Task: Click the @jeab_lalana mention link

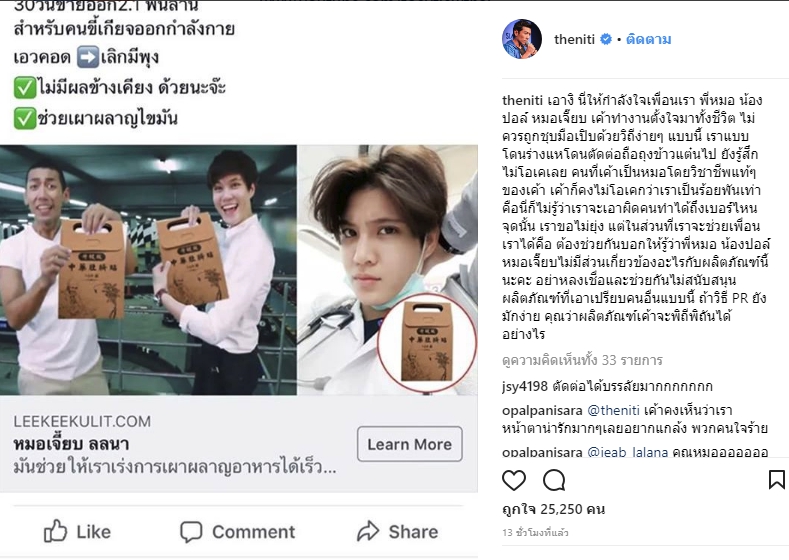Action: click(627, 452)
